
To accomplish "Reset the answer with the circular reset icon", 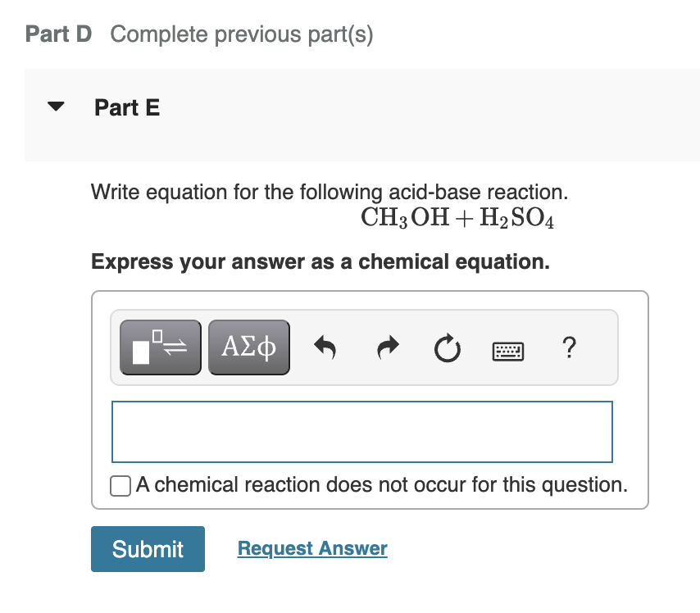I will (447, 347).
